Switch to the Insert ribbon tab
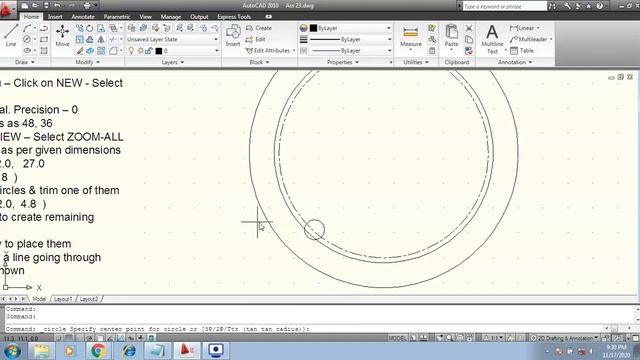 pyautogui.click(x=55, y=17)
